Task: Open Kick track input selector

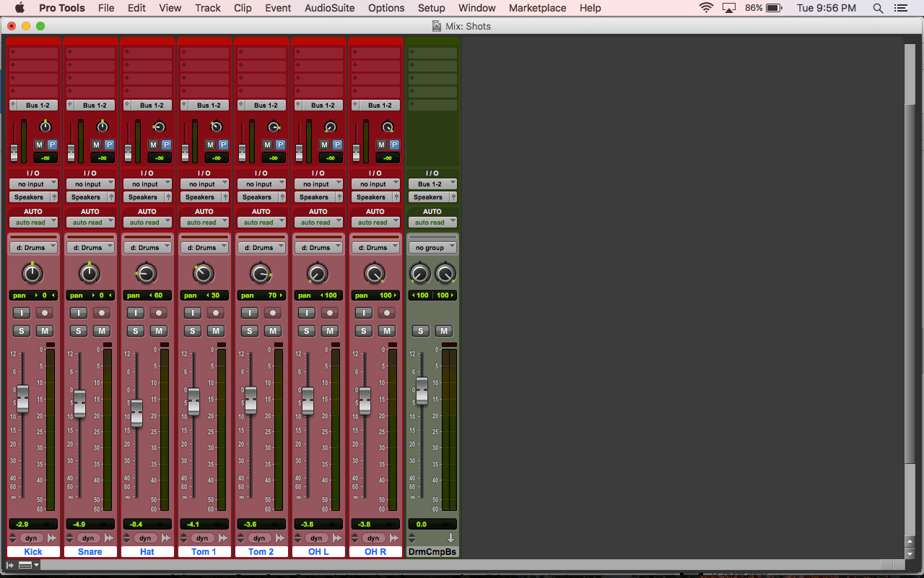Action: click(33, 184)
